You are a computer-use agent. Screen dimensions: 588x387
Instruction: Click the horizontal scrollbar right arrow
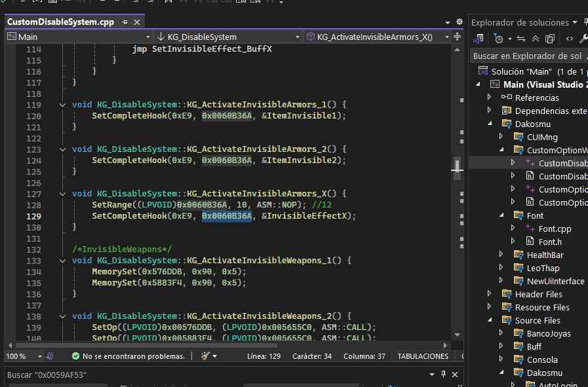tap(445, 345)
